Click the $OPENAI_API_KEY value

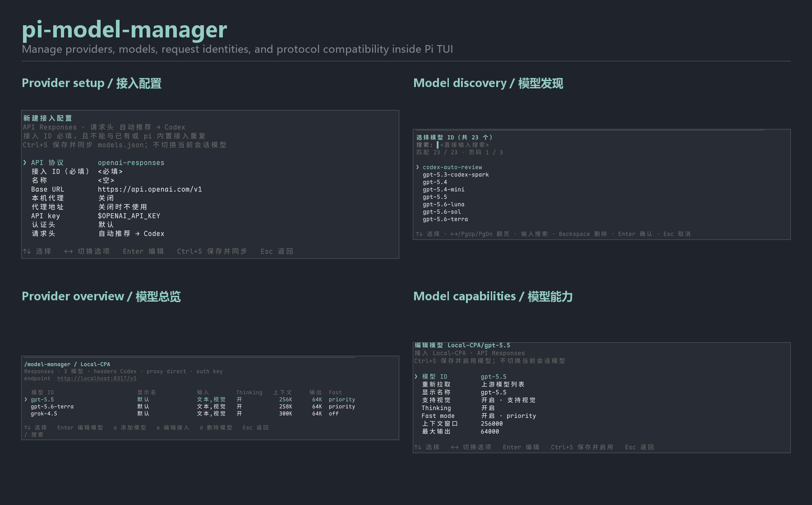pyautogui.click(x=129, y=216)
